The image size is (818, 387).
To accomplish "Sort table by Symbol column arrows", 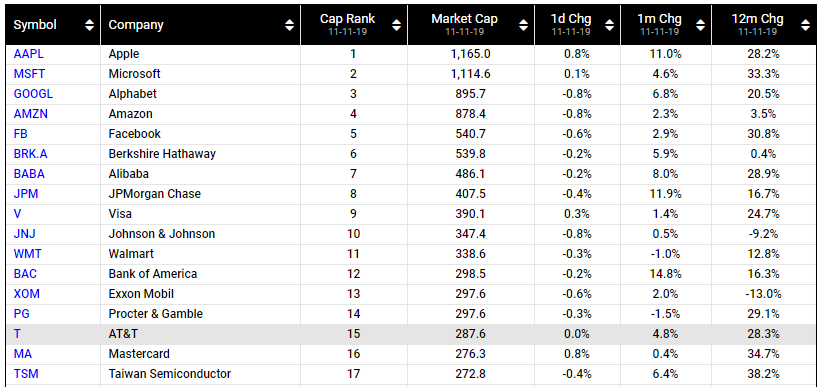I will pos(90,25).
